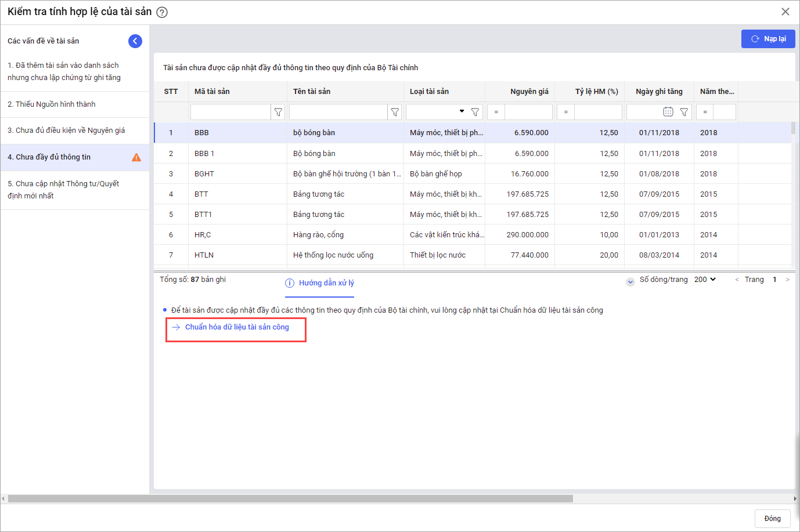Click filter icon in Mã tài sản column
800x532 pixels.
point(278,112)
